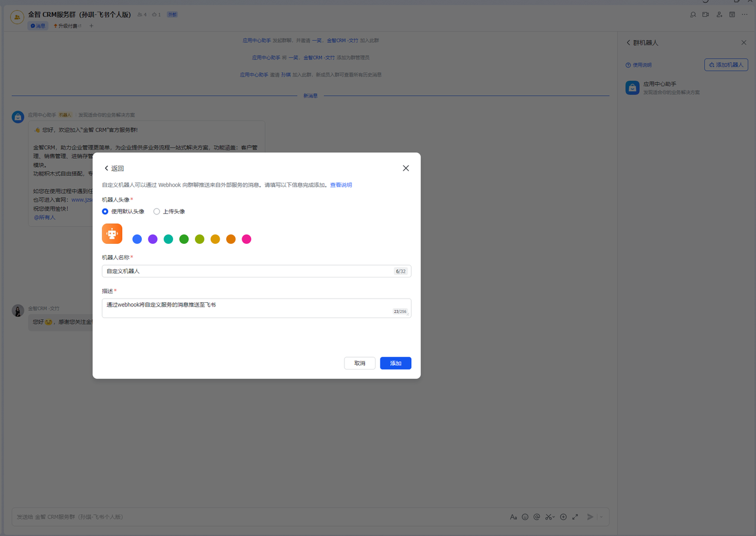
Task: Pick the teal avatar color
Action: [x=168, y=239]
